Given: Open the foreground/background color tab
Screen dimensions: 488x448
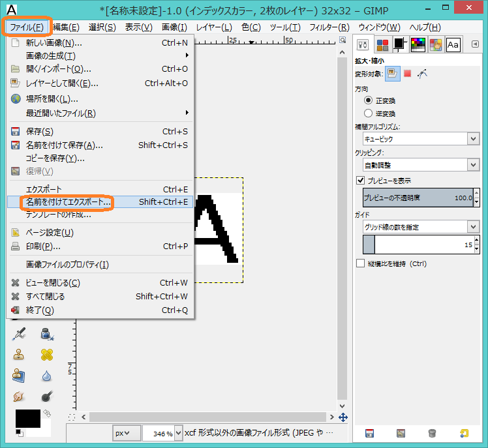Looking at the screenshot, I should (x=400, y=45).
